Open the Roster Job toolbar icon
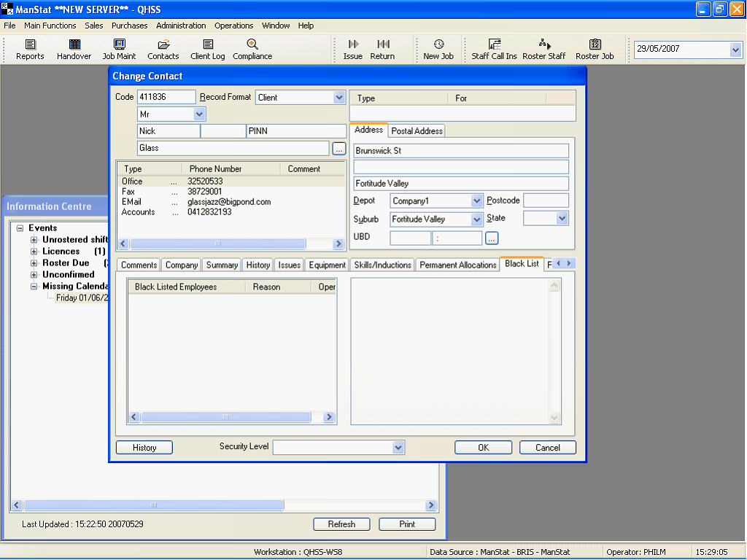Image resolution: width=747 pixels, height=560 pixels. pyautogui.click(x=595, y=45)
